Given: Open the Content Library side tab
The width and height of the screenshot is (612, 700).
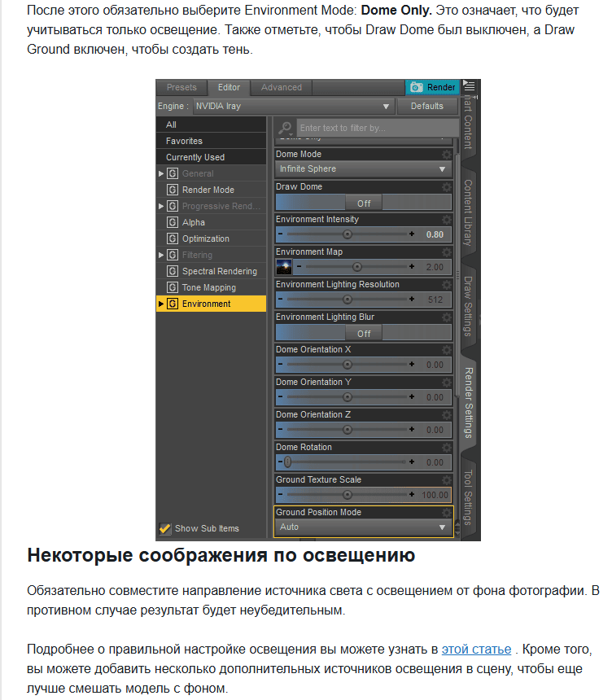Looking at the screenshot, I should point(468,212).
